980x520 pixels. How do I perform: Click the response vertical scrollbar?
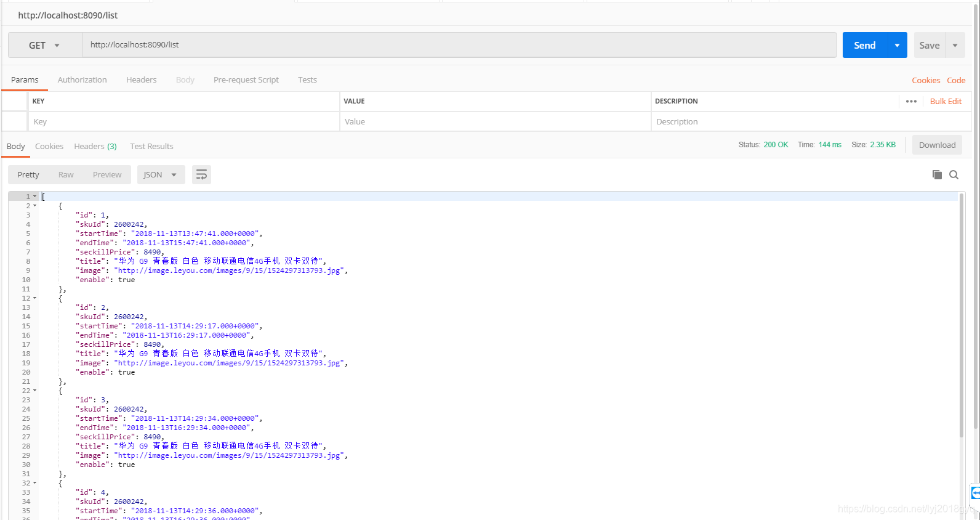962,314
